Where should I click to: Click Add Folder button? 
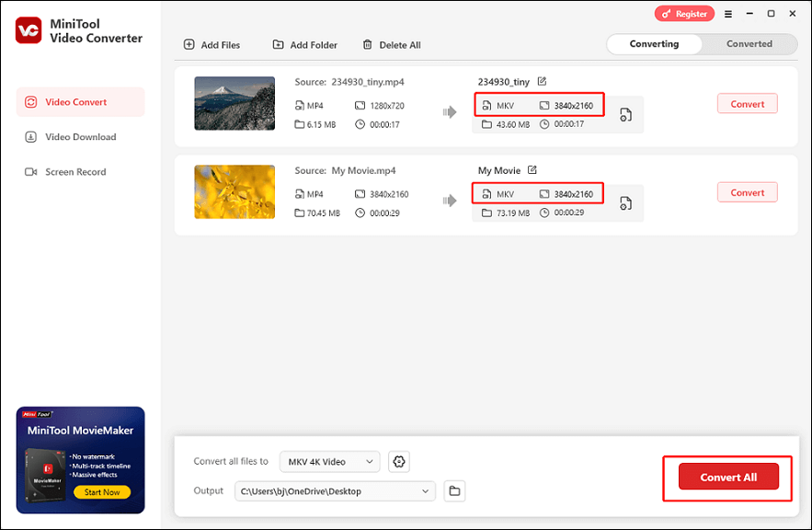(x=305, y=45)
